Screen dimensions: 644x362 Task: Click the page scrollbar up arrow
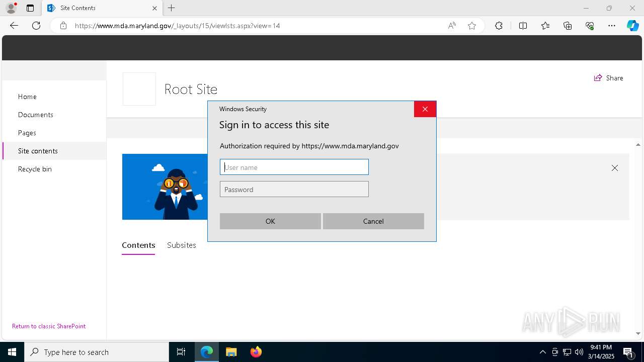(638, 145)
